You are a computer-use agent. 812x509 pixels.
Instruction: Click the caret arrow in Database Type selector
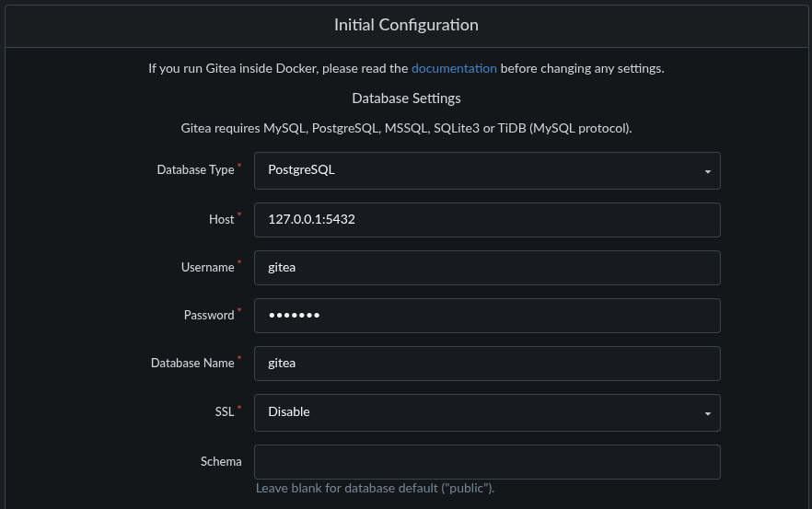point(707,171)
